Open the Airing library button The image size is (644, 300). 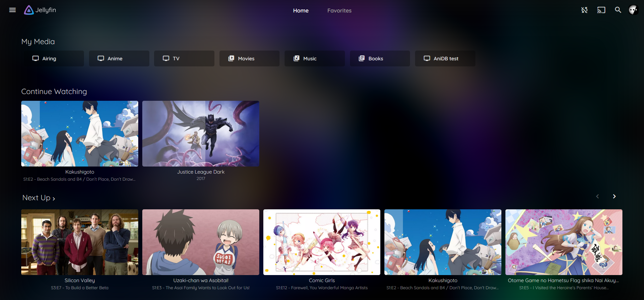pos(54,58)
